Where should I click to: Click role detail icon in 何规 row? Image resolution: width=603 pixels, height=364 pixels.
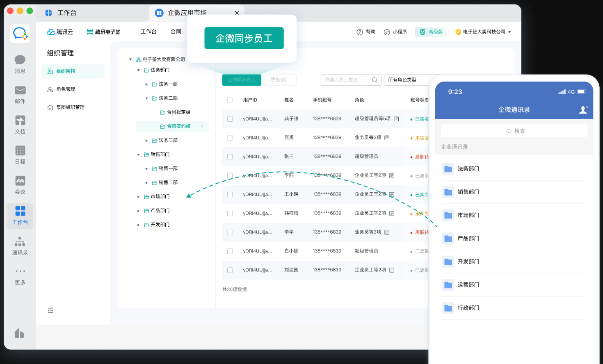coord(387,138)
